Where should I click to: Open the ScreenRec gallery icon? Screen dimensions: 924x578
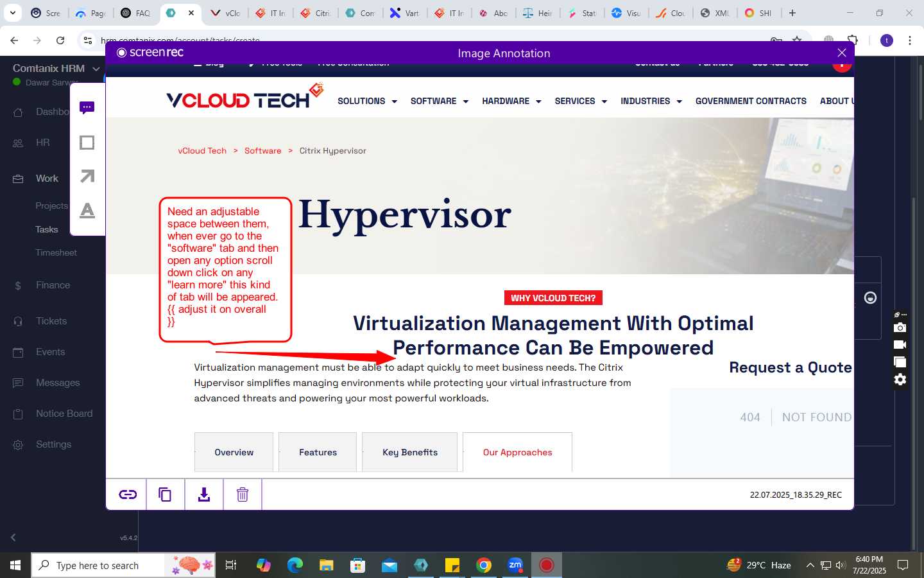tap(900, 362)
